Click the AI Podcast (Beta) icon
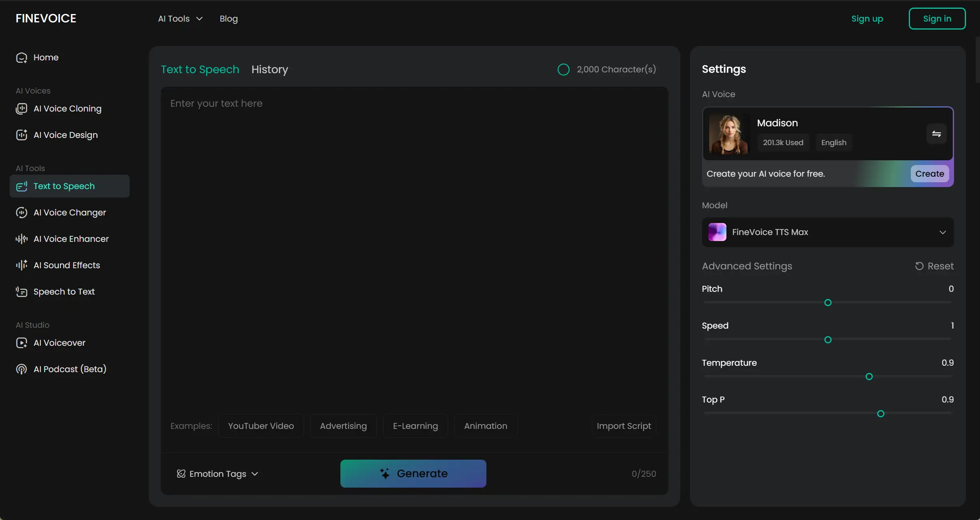This screenshot has height=520, width=980. [x=22, y=369]
